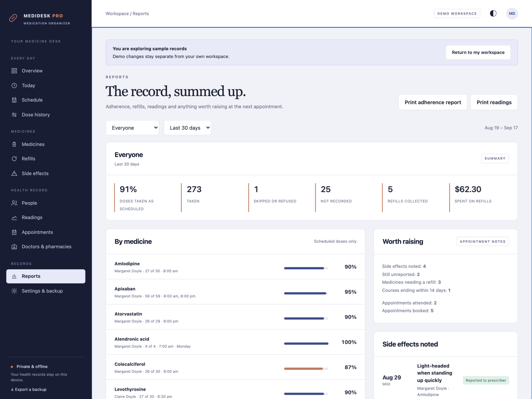Open the Last 30 days period dropdown

tap(187, 128)
